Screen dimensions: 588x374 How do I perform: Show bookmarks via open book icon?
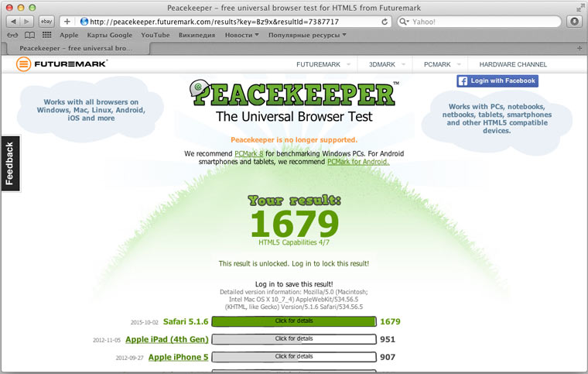click(x=29, y=35)
